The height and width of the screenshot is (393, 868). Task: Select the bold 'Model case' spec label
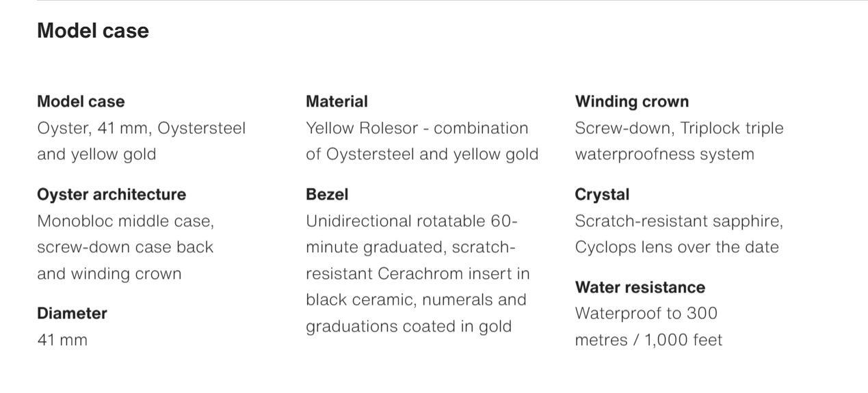[81, 102]
